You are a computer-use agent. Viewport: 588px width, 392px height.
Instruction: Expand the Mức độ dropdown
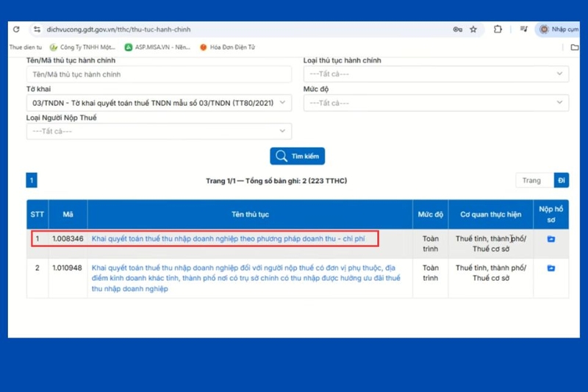coord(436,103)
